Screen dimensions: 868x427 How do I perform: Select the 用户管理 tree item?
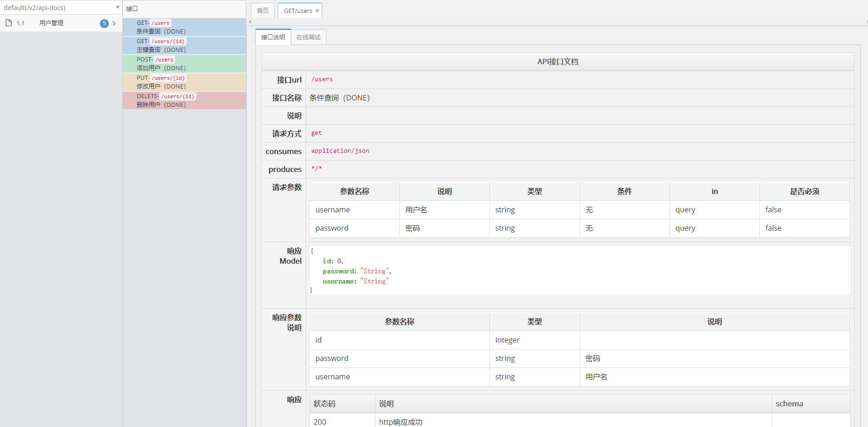[51, 23]
